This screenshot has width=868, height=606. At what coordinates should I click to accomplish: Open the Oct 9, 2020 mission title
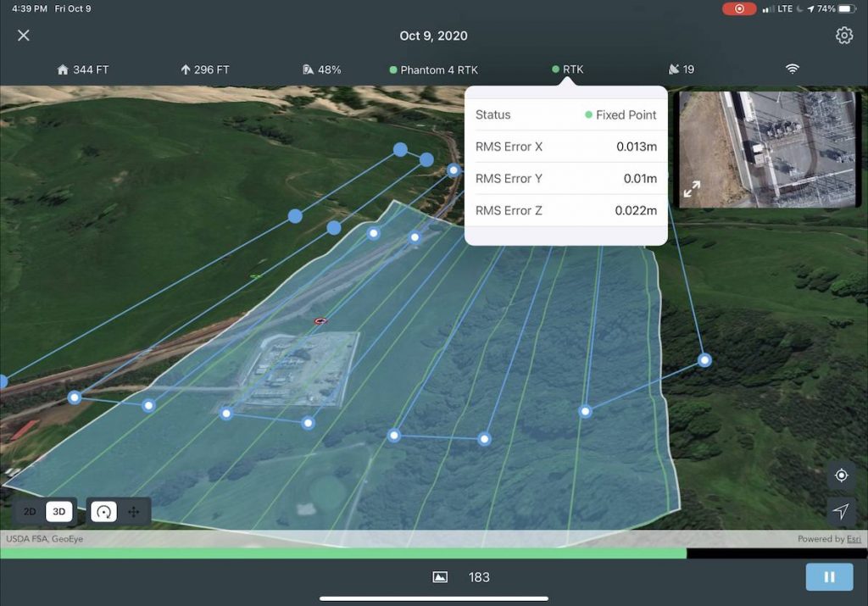click(x=433, y=36)
